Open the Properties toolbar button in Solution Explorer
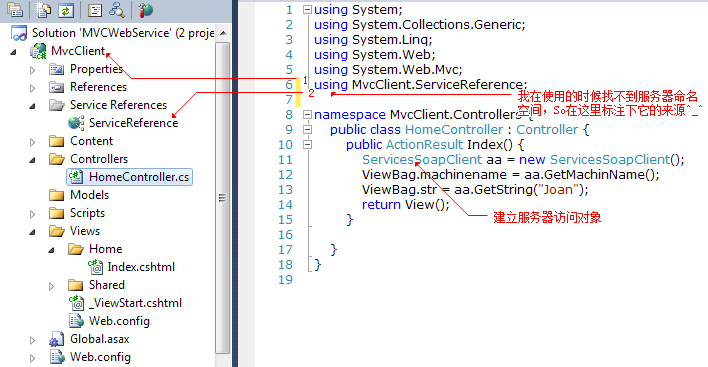 point(15,10)
